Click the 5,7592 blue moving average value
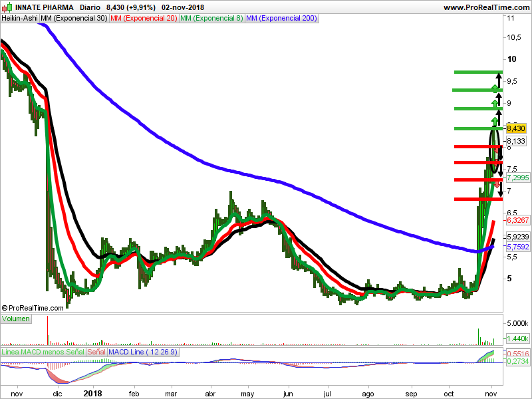 [x=518, y=247]
